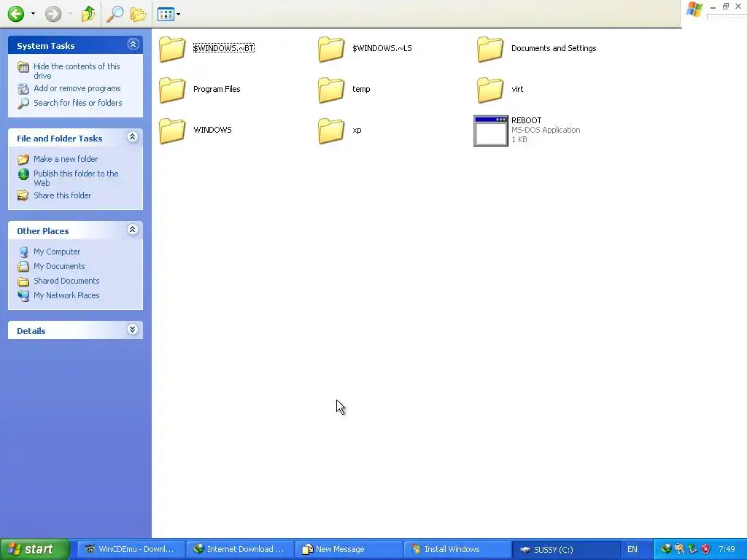
Task: Select the Program Files folder icon
Action: [172, 90]
